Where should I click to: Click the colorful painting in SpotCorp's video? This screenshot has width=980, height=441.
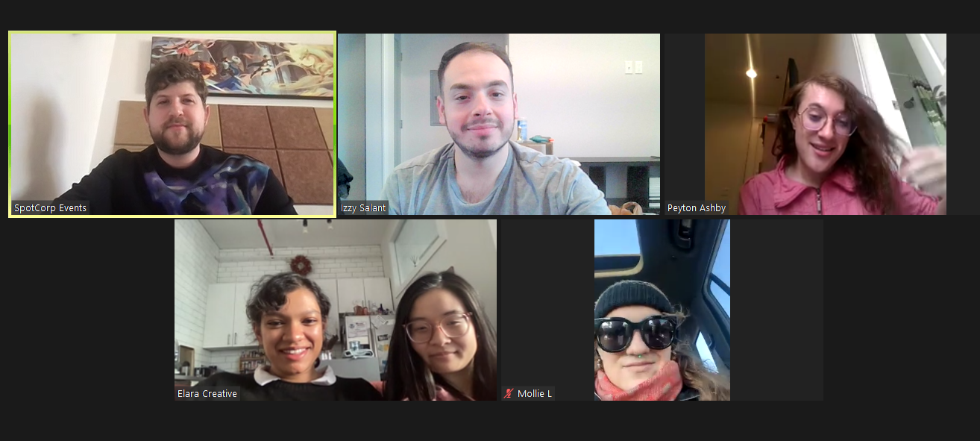pos(242,67)
